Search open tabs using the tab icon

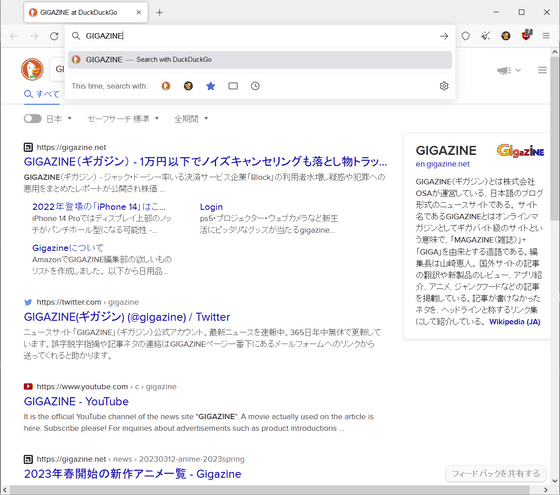233,86
